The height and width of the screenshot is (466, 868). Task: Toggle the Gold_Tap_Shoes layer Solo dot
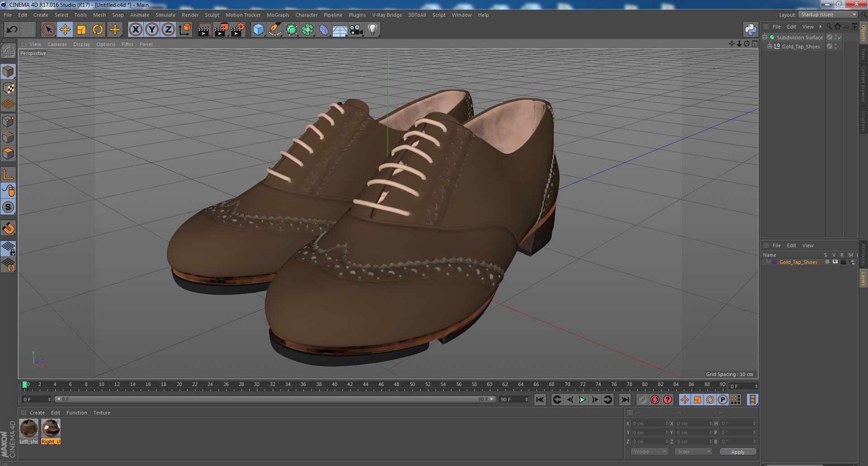point(827,262)
